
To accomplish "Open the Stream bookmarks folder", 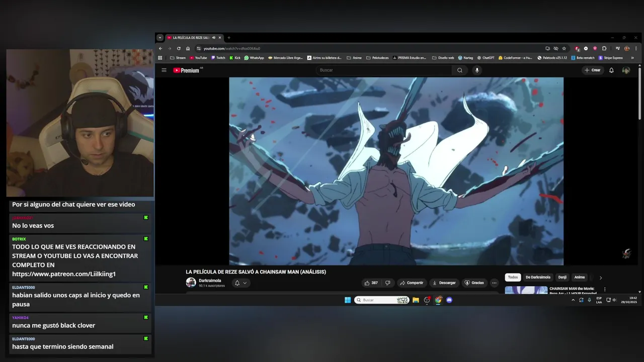I will coord(178,58).
